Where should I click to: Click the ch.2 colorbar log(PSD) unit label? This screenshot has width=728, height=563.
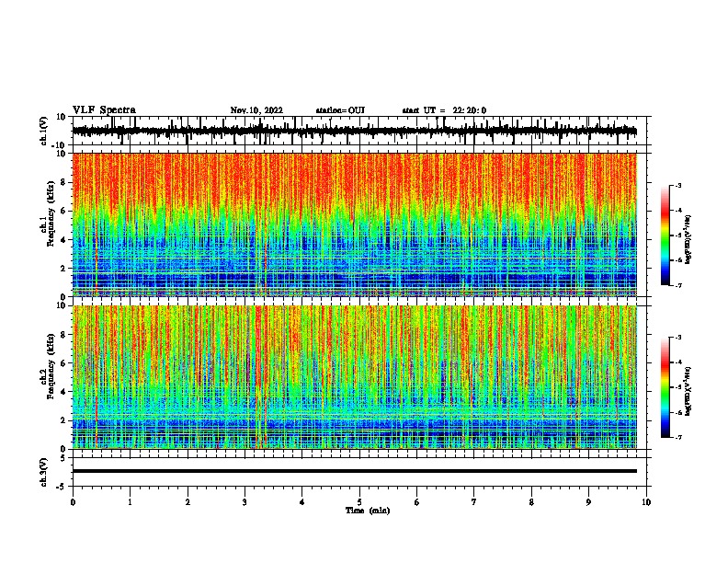[x=688, y=391]
